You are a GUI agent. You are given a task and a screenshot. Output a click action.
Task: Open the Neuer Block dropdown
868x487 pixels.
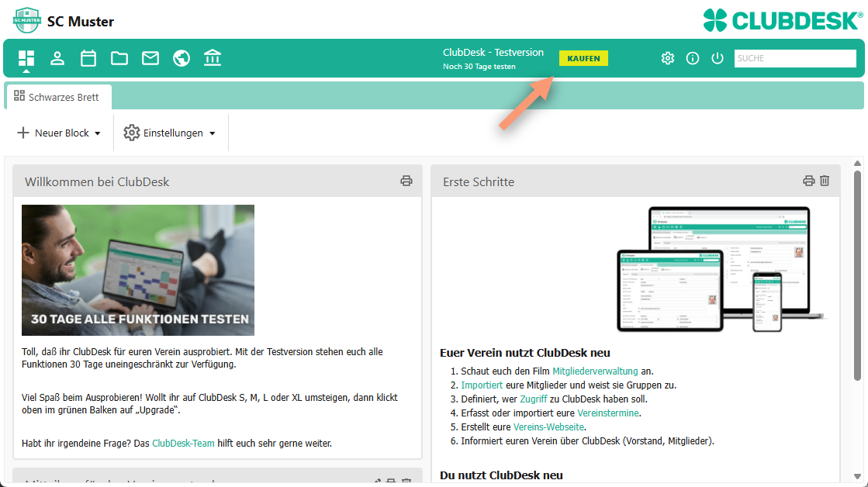(x=59, y=133)
